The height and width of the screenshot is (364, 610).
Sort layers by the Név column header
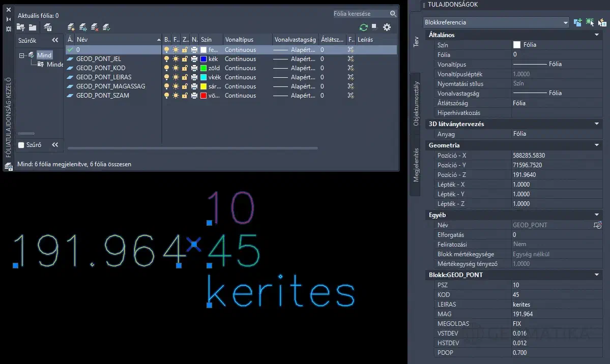click(118, 40)
